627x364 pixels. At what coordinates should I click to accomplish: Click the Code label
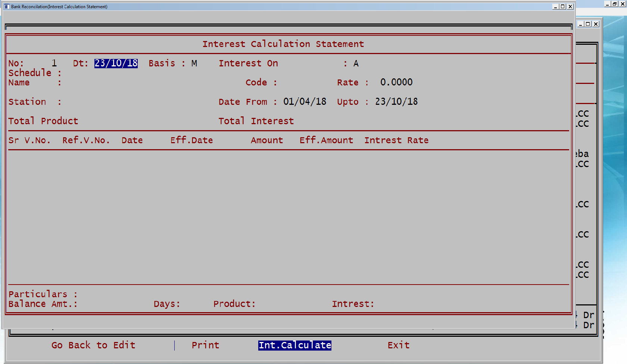click(256, 82)
